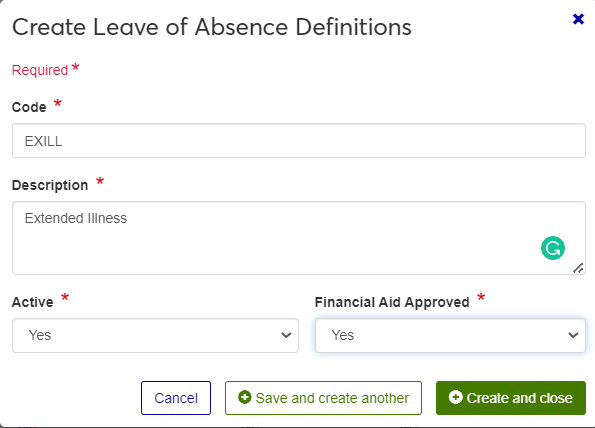Click the Create Leave of Absence Definitions title
The image size is (595, 428).
212,27
